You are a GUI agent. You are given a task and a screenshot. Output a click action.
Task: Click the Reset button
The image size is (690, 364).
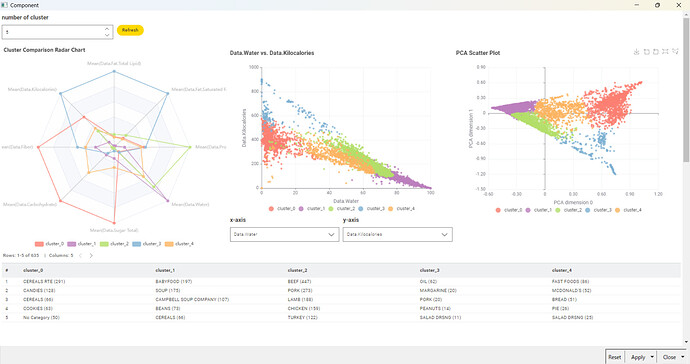[x=615, y=357]
